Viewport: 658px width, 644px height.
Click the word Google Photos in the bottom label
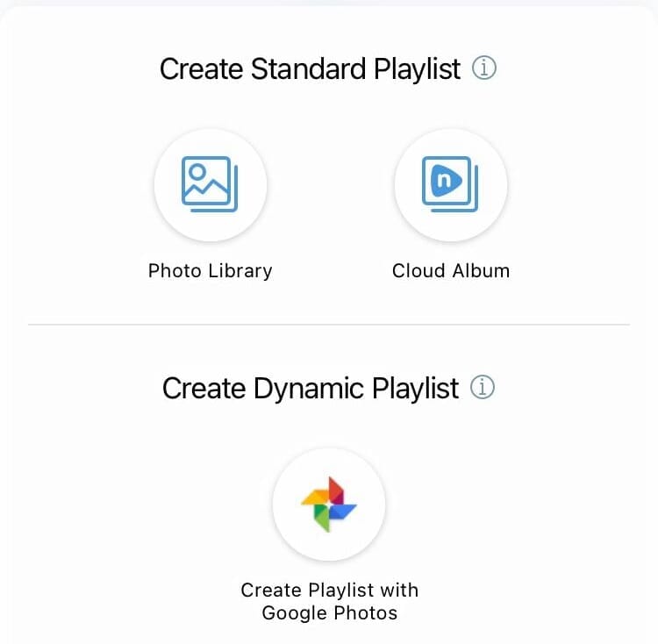329,613
